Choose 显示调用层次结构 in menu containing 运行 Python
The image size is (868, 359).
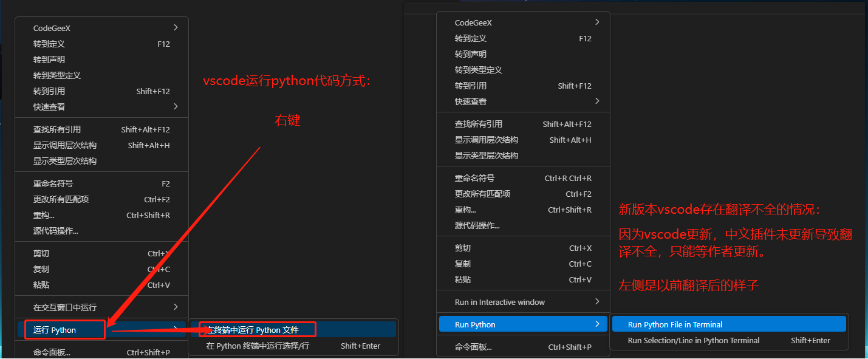101,145
